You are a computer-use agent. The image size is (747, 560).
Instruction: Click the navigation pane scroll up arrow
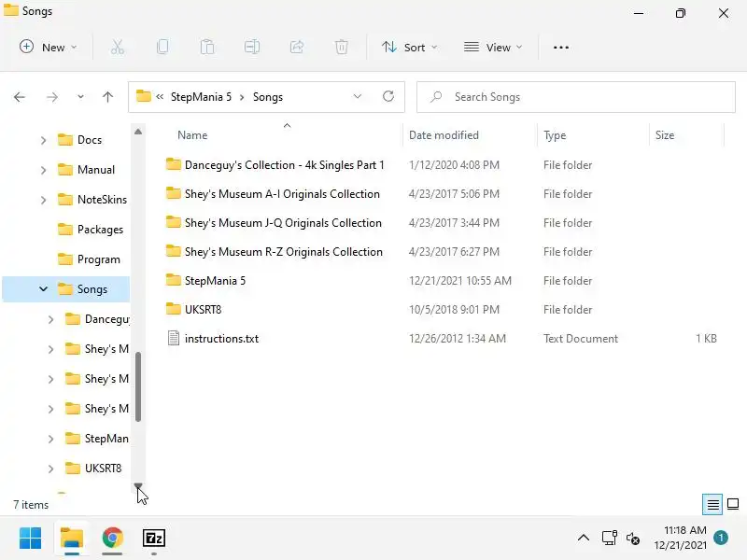tap(138, 132)
